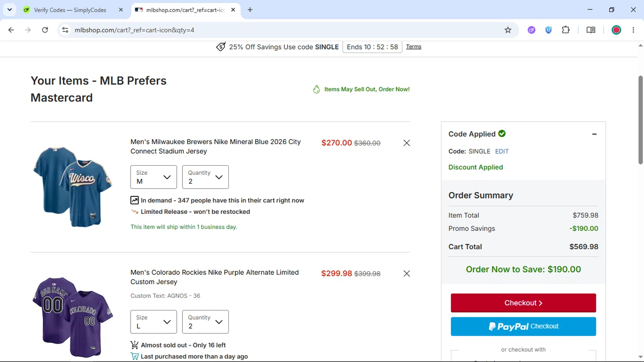Click the In demand trending icon
Screen dimensions: 644x362
pyautogui.click(x=134, y=200)
